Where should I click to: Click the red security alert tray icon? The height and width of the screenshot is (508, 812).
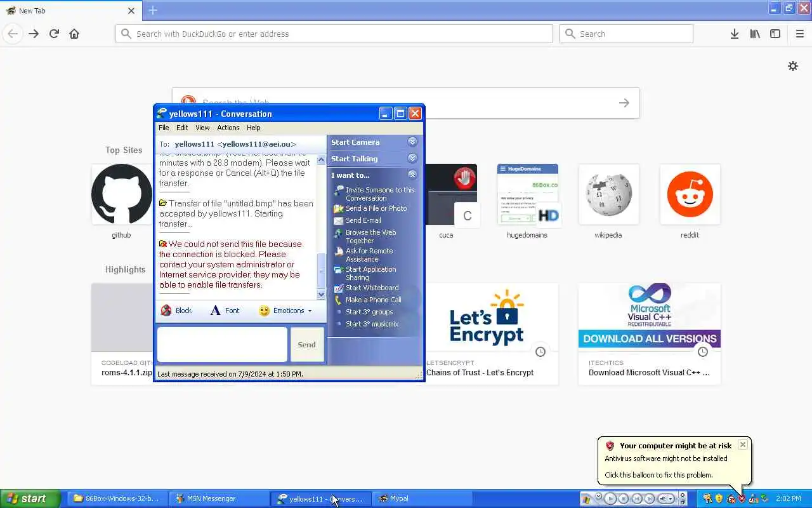coord(742,498)
